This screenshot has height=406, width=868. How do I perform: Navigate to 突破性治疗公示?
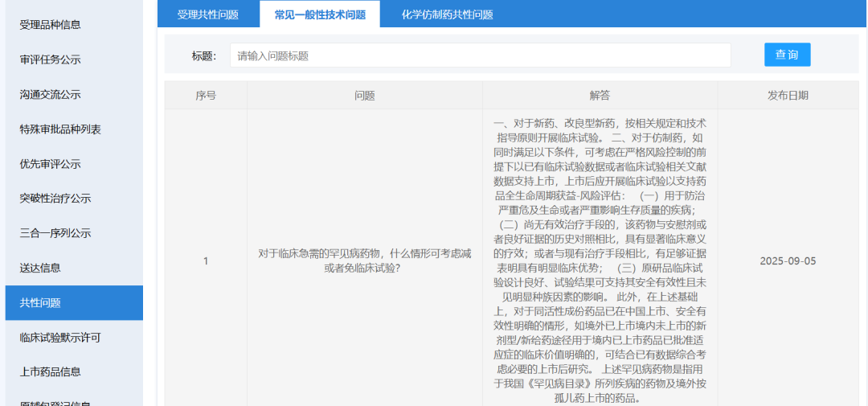(55, 199)
